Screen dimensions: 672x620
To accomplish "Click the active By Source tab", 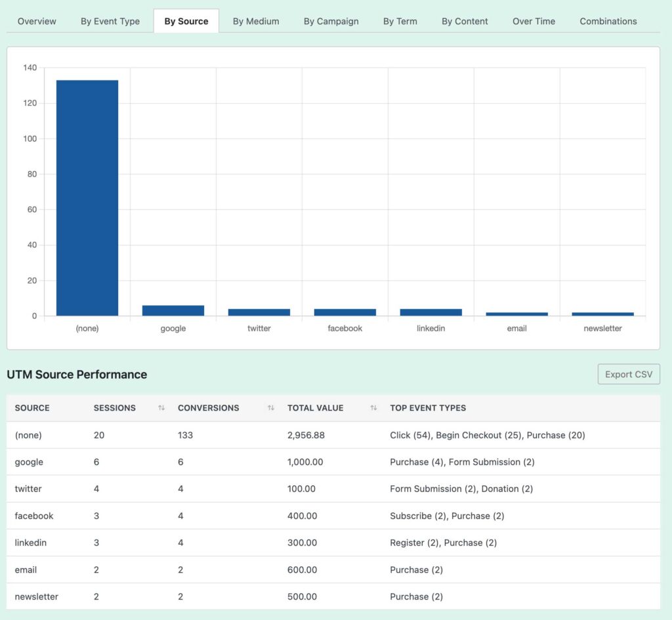I will click(186, 20).
